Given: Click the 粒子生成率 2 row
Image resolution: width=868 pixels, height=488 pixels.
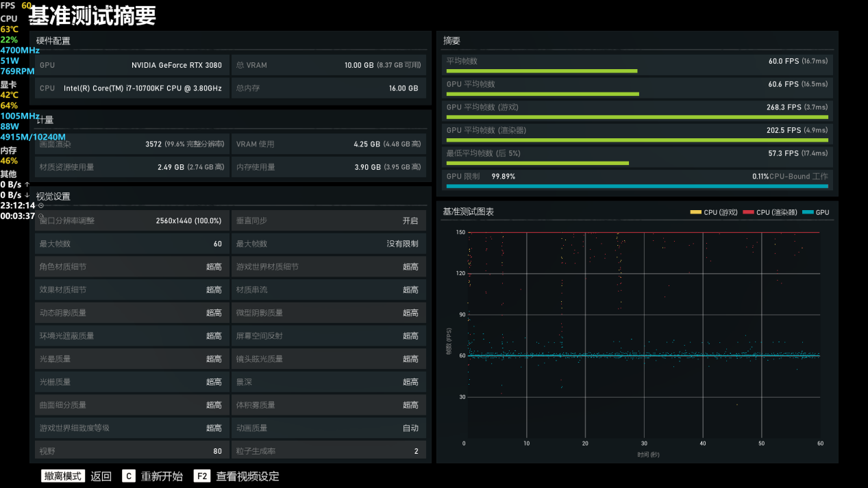Looking at the screenshot, I should pos(329,450).
